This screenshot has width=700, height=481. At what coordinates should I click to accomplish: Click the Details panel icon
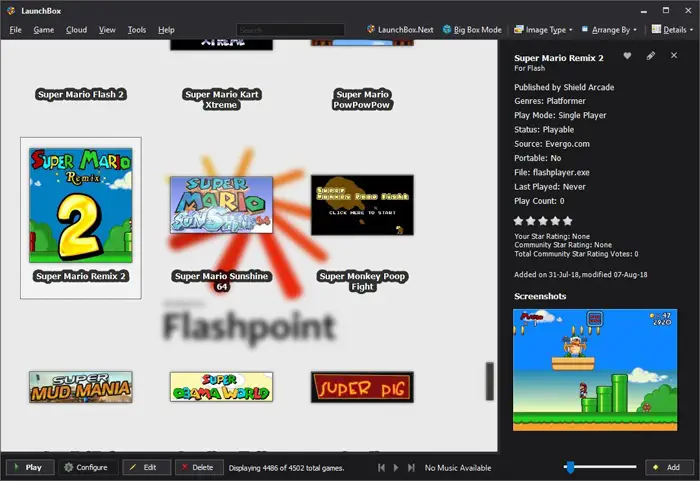coord(656,29)
